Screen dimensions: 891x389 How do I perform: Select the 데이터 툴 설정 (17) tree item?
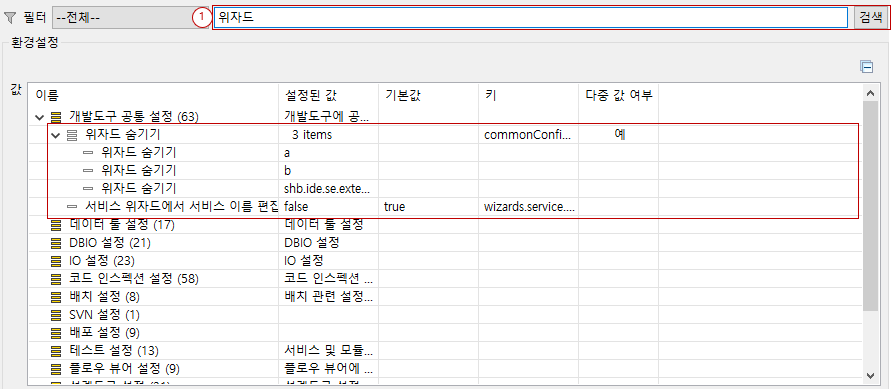coord(122,225)
